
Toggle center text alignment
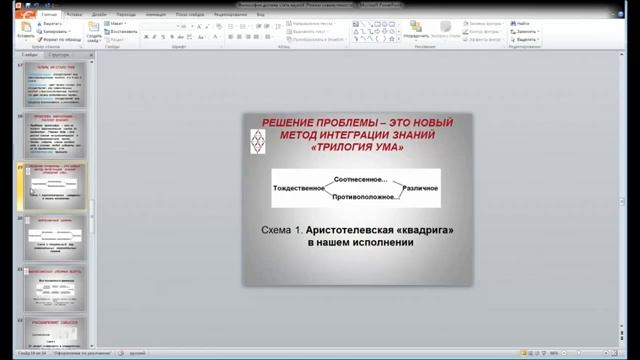click(x=239, y=37)
